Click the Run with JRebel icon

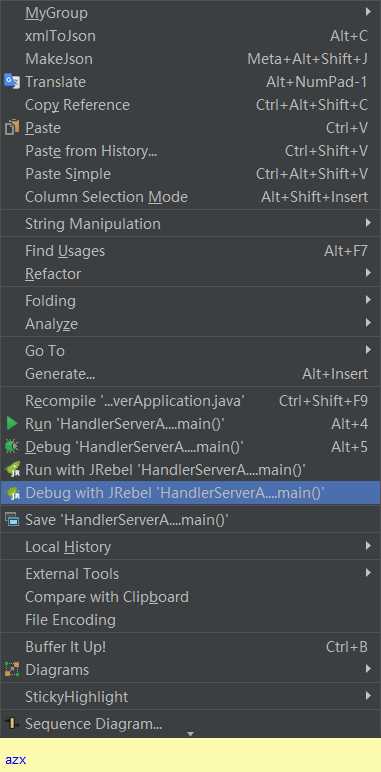[x=12, y=470]
